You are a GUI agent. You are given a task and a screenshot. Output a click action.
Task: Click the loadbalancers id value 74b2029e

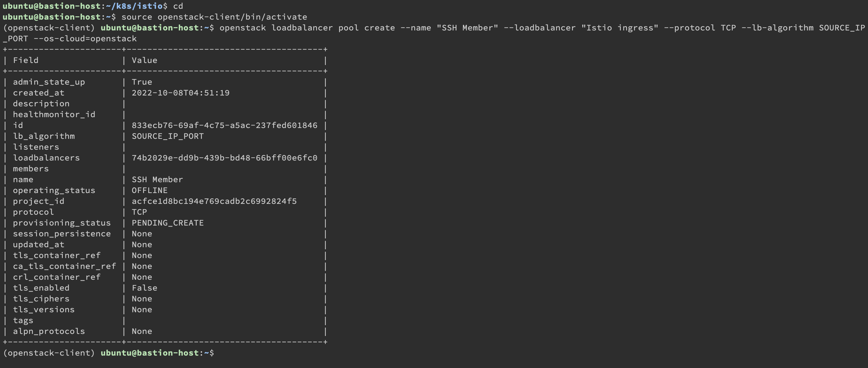coord(224,158)
